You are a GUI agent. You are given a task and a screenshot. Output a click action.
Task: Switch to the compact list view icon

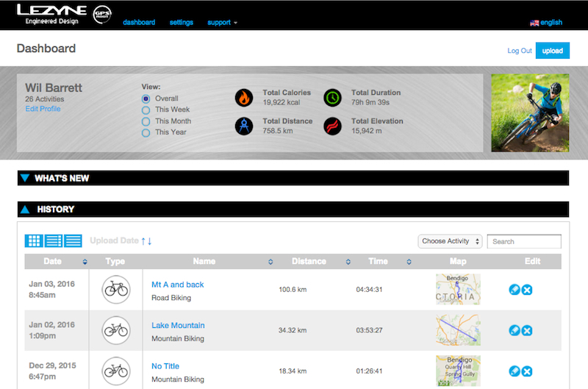[x=53, y=241]
